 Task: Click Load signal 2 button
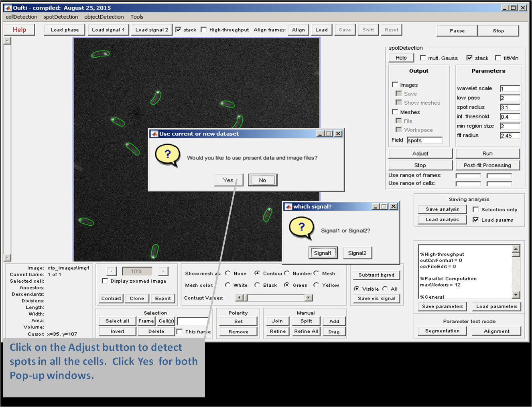[x=152, y=30]
